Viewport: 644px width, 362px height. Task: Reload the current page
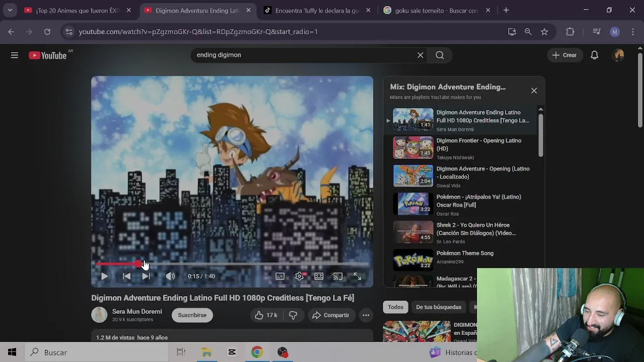tap(47, 32)
